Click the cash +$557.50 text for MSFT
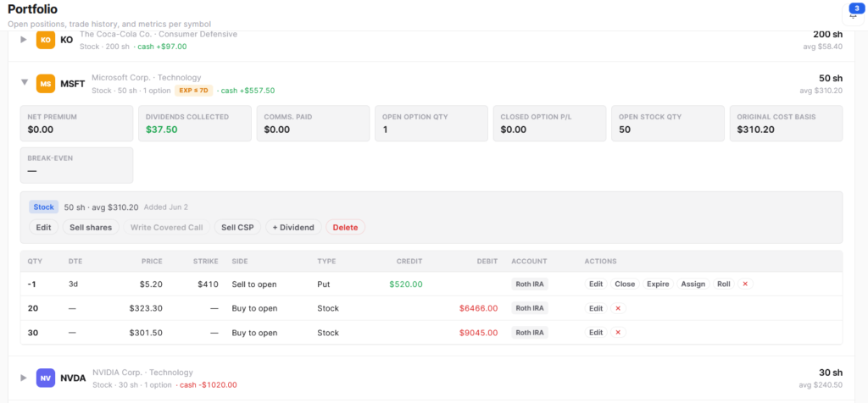Image resolution: width=868 pixels, height=403 pixels. click(x=248, y=91)
